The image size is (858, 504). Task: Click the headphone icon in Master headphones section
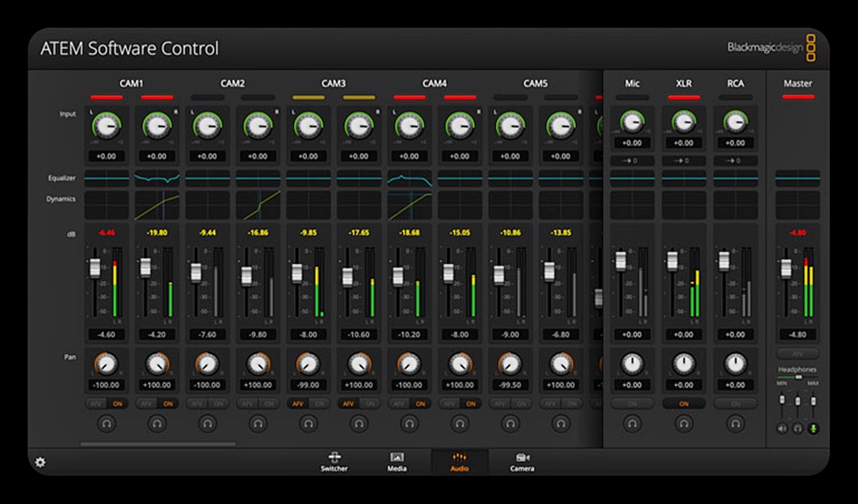coord(798,428)
